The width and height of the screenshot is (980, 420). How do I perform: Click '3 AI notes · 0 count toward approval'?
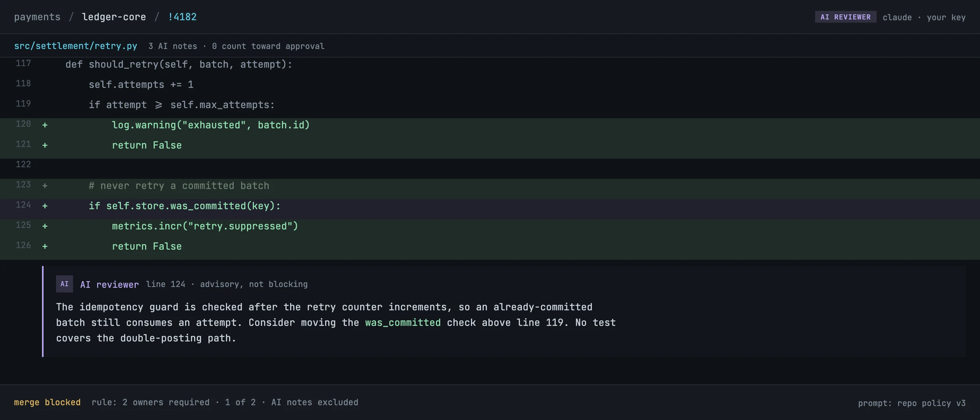[236, 46]
